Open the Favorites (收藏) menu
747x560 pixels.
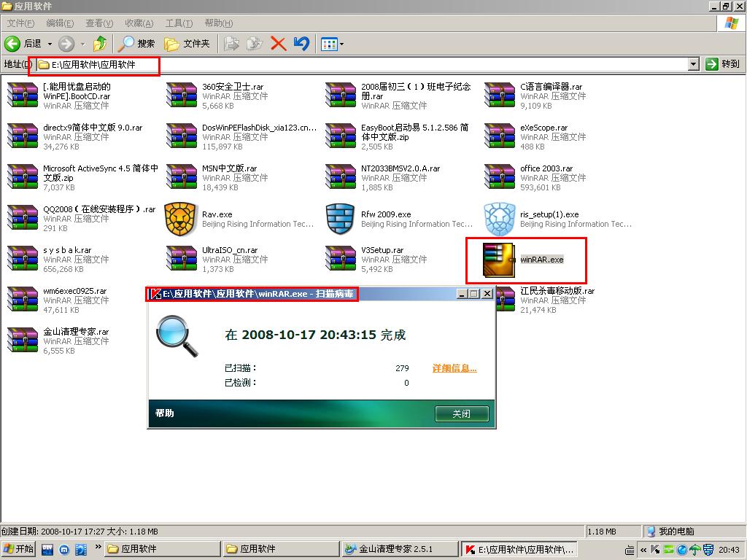(139, 23)
